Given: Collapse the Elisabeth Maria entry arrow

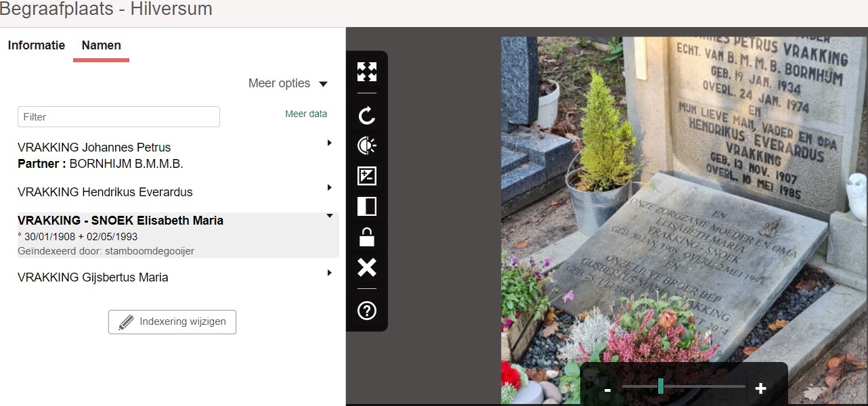Looking at the screenshot, I should click(x=329, y=216).
